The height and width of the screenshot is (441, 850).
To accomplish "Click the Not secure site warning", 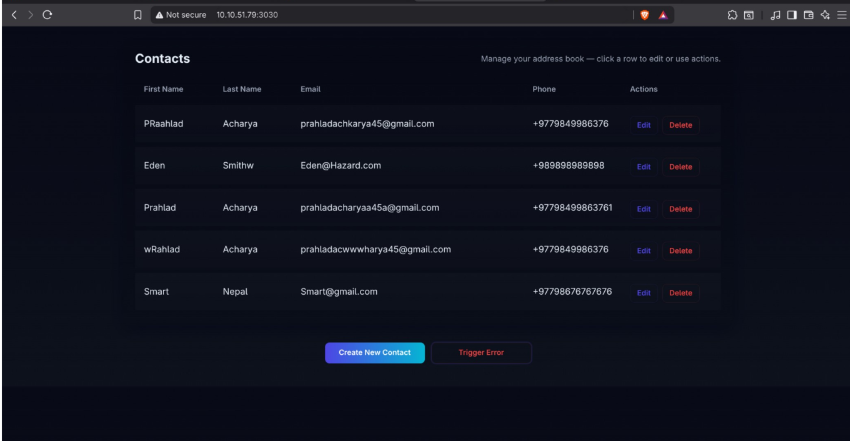I will coord(181,15).
